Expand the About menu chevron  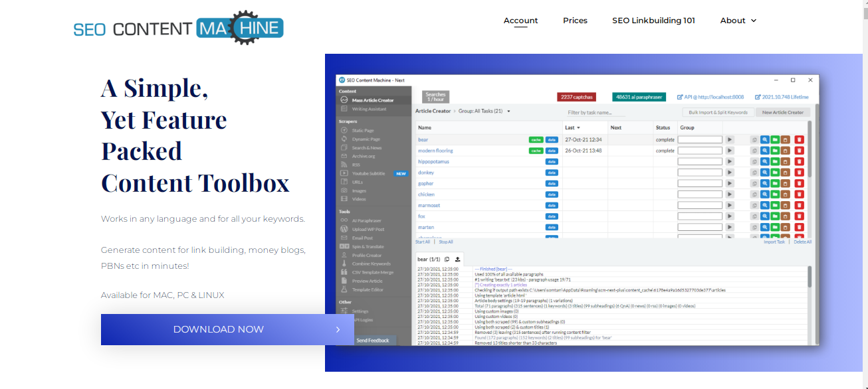coord(754,21)
